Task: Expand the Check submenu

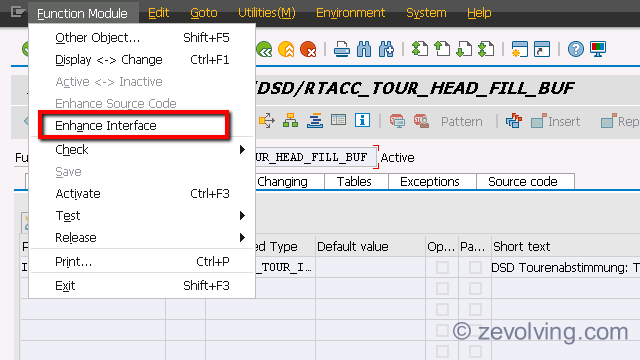Action: tap(142, 149)
